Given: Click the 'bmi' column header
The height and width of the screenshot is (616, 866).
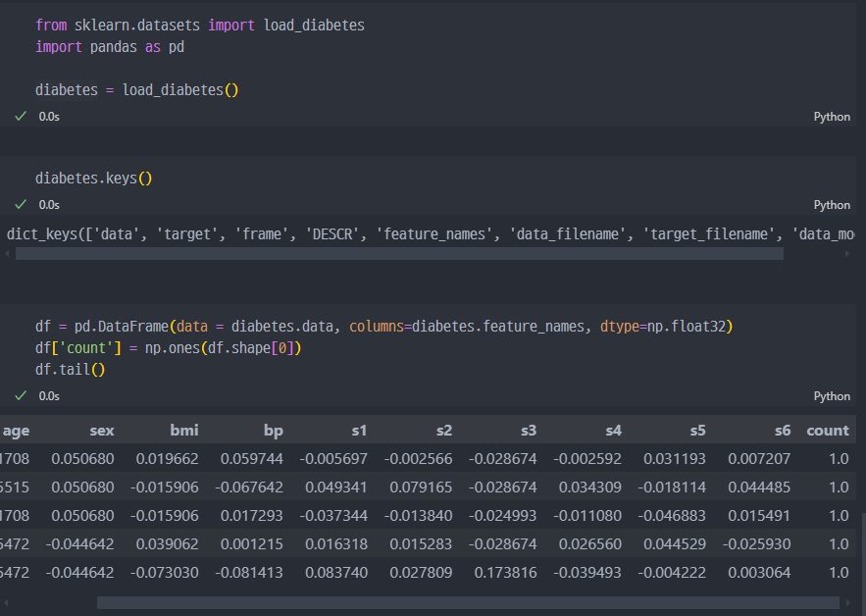Looking at the screenshot, I should pos(184,431).
